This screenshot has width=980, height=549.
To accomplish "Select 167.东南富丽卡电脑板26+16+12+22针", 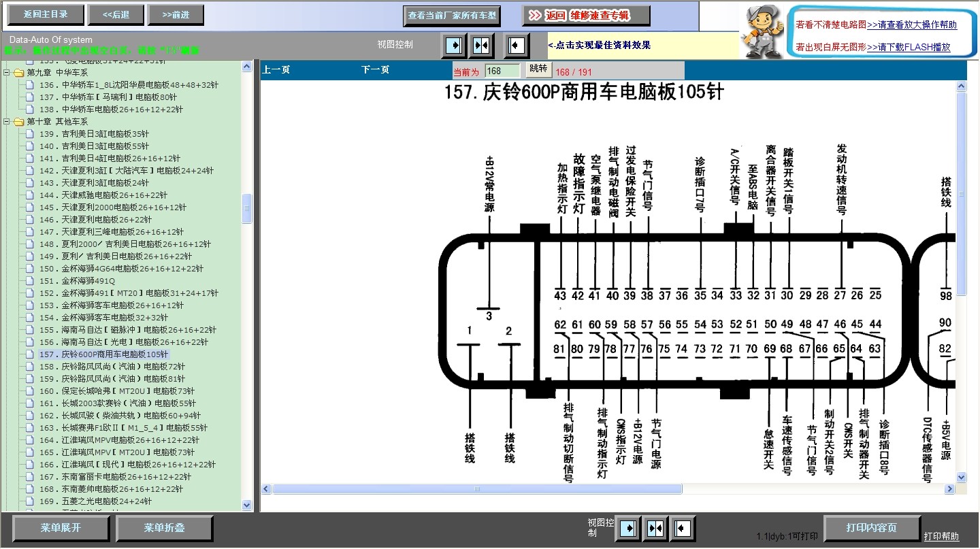I will 115,477.
